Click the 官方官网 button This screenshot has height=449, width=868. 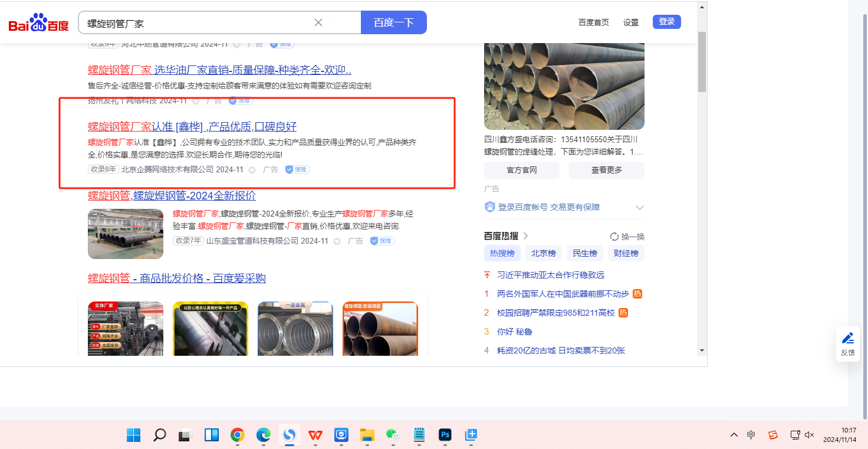522,170
